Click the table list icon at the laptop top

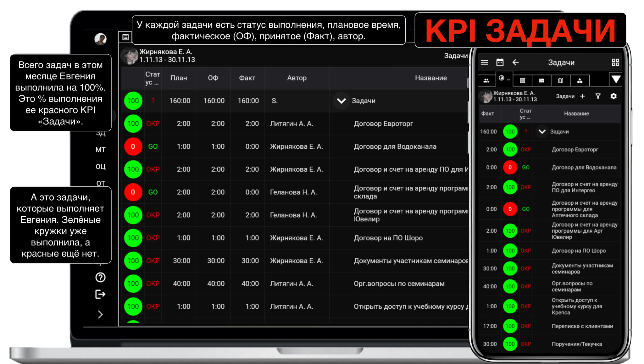pyautogui.click(x=125, y=37)
